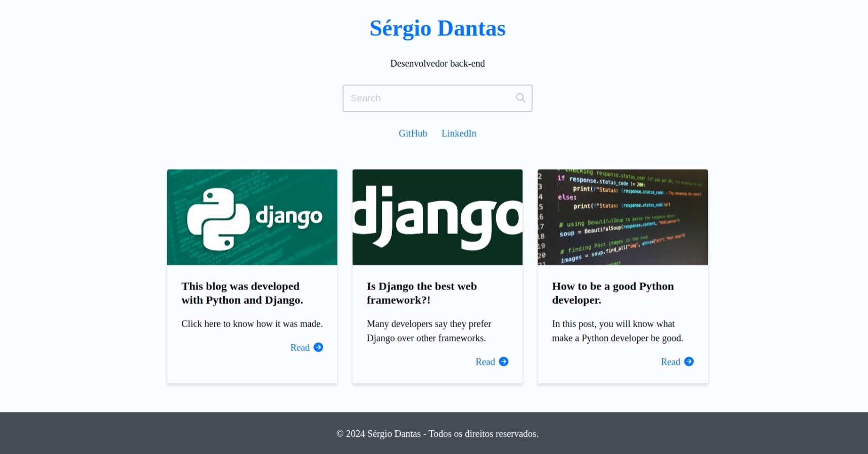Image resolution: width=868 pixels, height=454 pixels.
Task: Read the good Python developer post
Action: click(x=677, y=361)
